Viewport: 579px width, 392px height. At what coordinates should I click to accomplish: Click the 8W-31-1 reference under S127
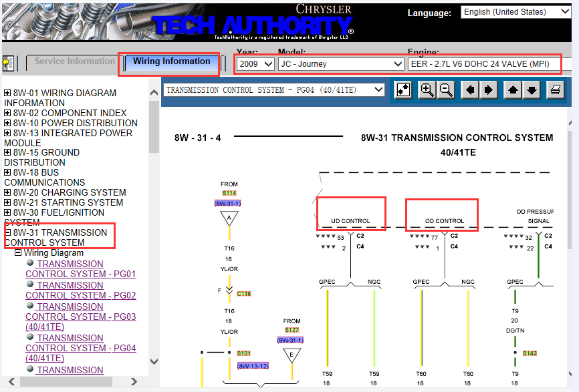coord(290,340)
